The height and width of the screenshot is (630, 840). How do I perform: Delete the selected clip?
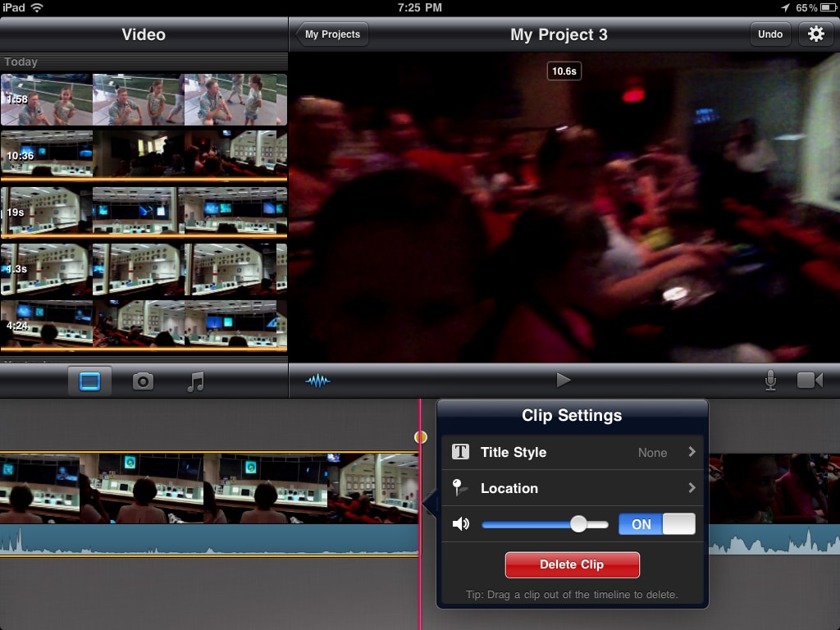click(572, 564)
